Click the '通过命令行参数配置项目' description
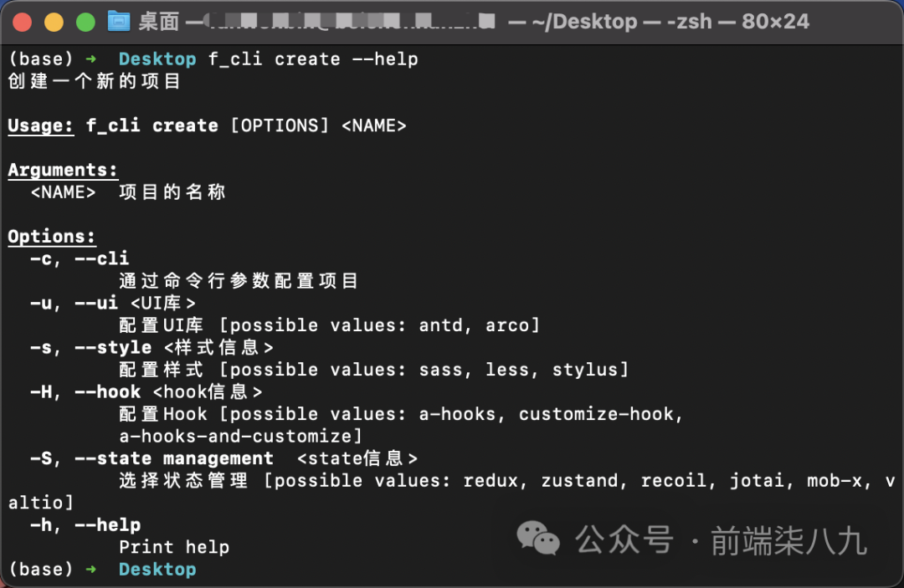The height and width of the screenshot is (588, 904). click(x=239, y=281)
